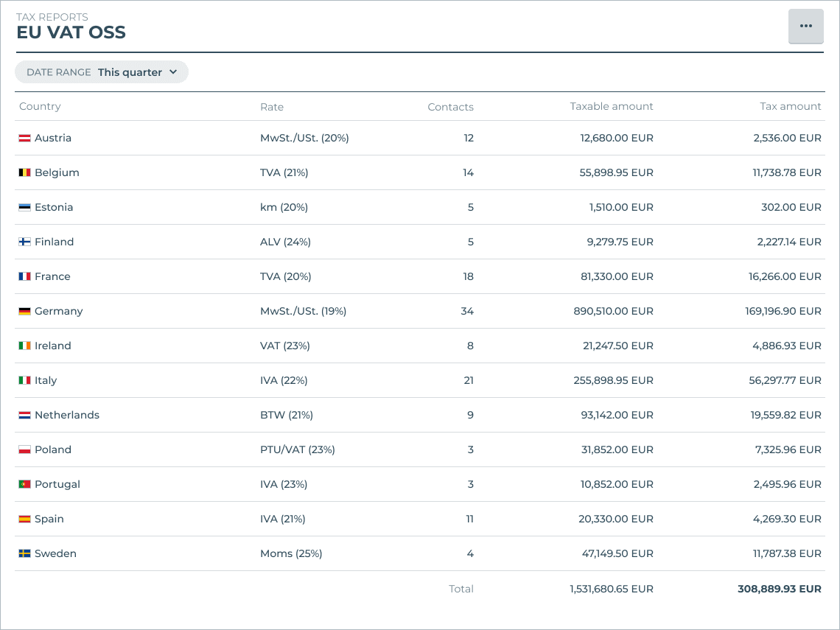Click taxable amount 12,680.00 EUR
This screenshot has width=840, height=630.
pyautogui.click(x=617, y=139)
